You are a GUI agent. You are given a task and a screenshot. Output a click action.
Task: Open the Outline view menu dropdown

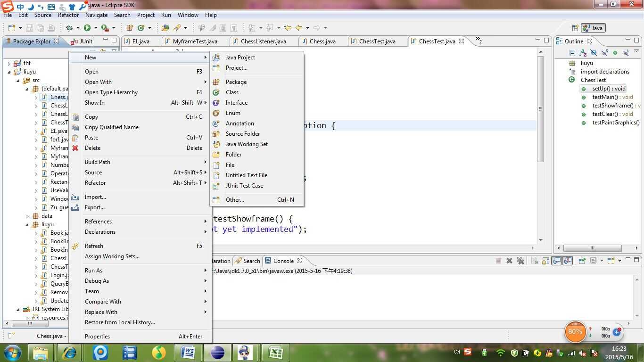636,51
